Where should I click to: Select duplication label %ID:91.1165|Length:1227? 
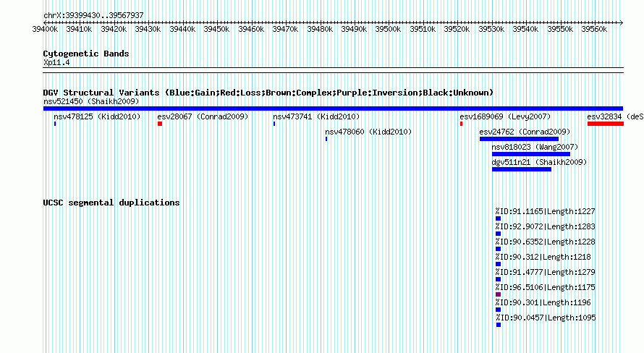[x=545, y=211]
